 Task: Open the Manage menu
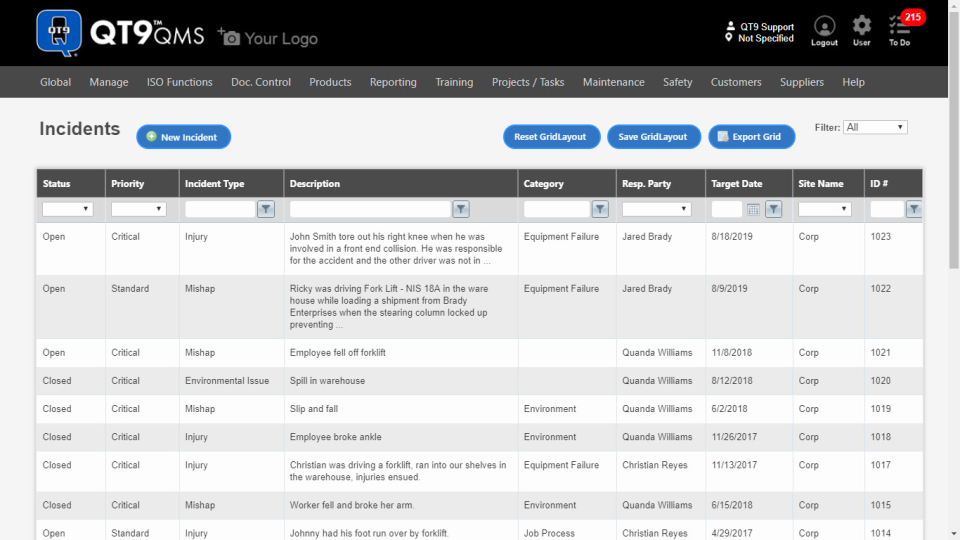109,82
